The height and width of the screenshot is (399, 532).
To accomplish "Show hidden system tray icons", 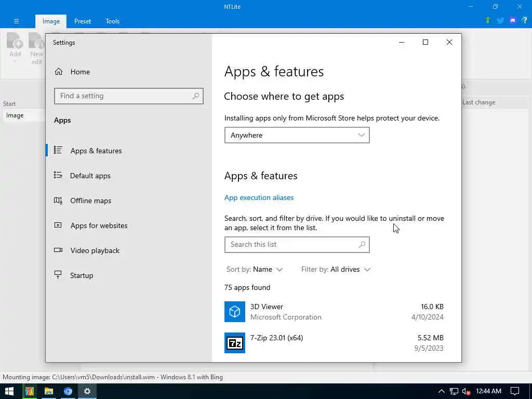I will pyautogui.click(x=441, y=391).
